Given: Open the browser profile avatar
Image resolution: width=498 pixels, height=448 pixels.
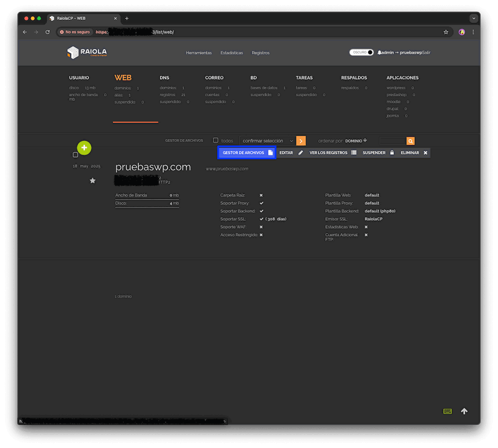Looking at the screenshot, I should click(x=461, y=32).
